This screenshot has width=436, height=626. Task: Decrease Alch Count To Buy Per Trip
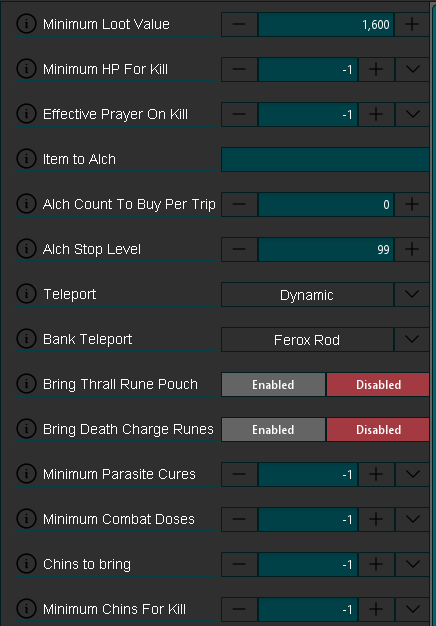(x=239, y=204)
